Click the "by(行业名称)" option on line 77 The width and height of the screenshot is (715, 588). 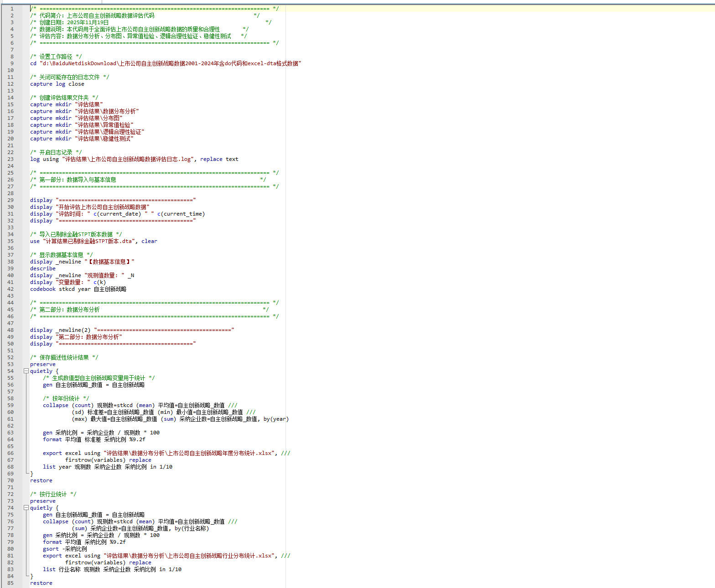(192, 528)
